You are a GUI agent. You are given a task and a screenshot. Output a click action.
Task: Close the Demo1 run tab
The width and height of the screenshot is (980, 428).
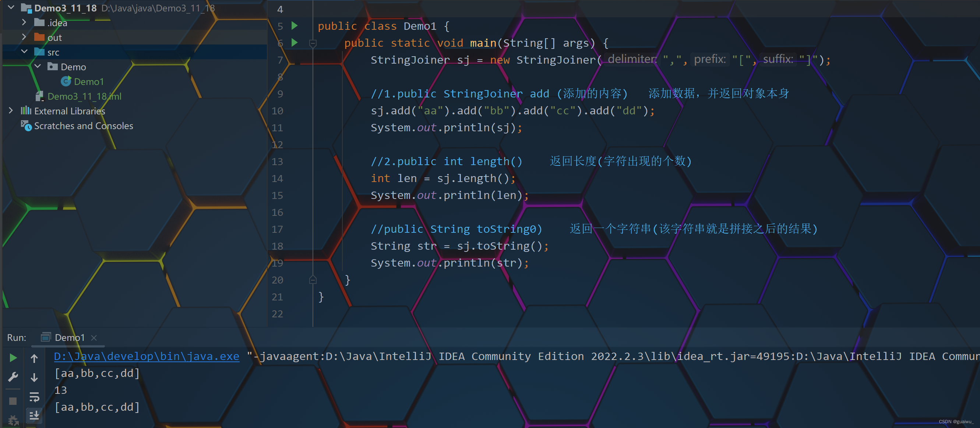(x=94, y=337)
